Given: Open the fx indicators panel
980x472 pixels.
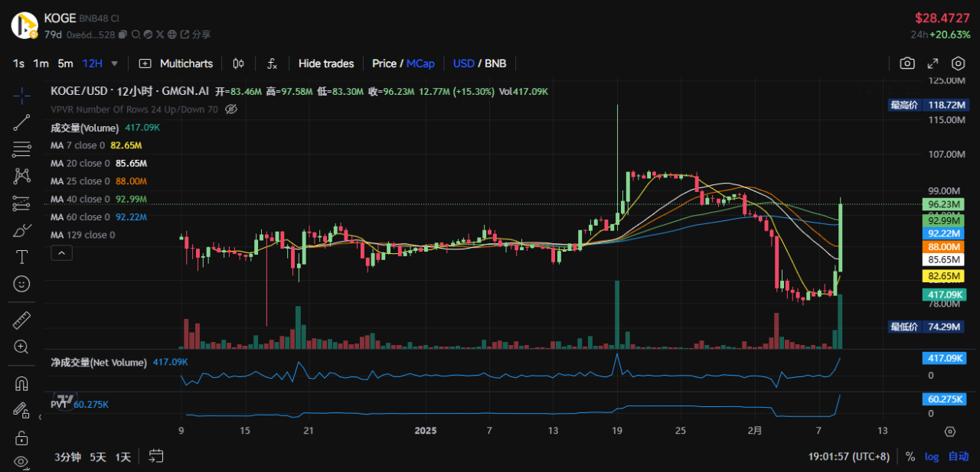Looking at the screenshot, I should [x=272, y=63].
